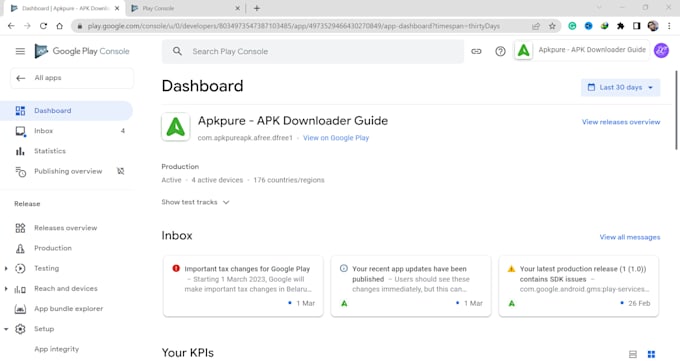Open the help question mark icon

(x=500, y=51)
